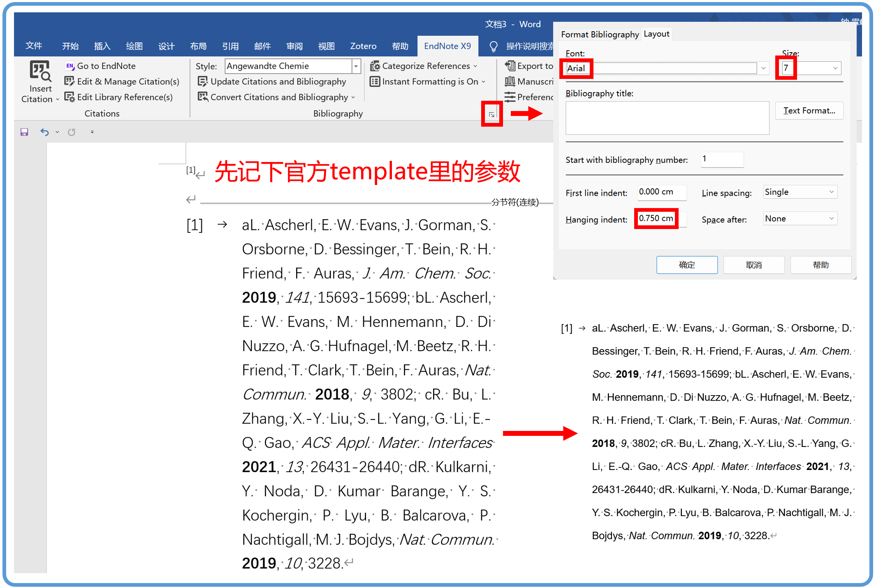
Task: Click the Save icon in Quick Access Toolbar
Action: (24, 132)
